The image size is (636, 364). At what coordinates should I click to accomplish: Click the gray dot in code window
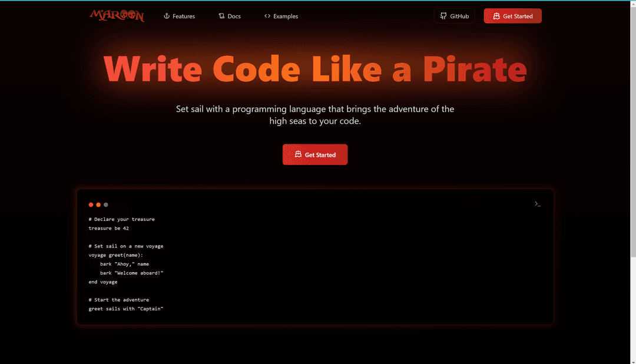(106, 205)
